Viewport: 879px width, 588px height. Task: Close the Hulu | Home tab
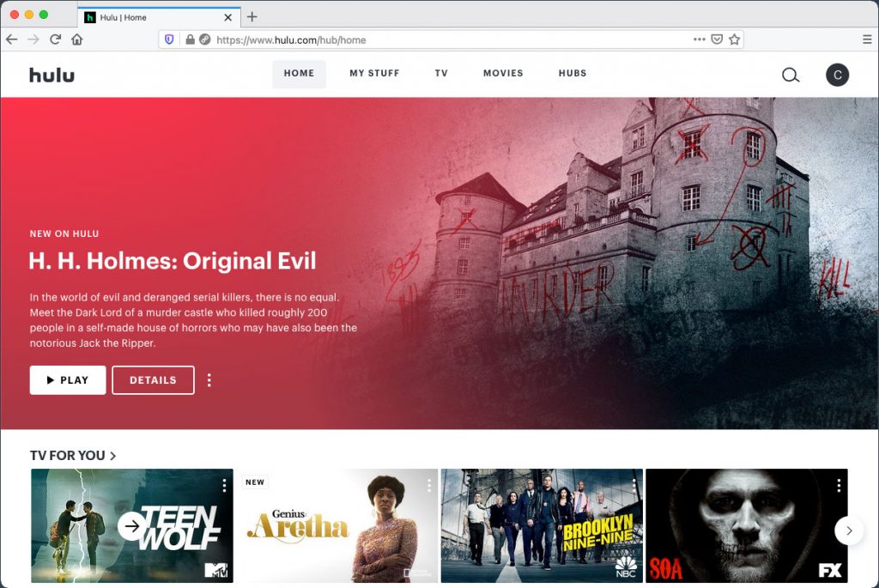click(x=228, y=17)
